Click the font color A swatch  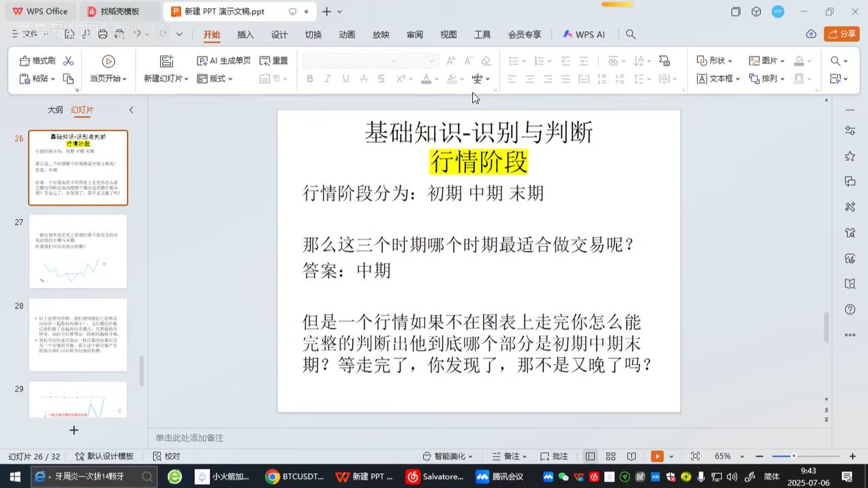point(426,79)
